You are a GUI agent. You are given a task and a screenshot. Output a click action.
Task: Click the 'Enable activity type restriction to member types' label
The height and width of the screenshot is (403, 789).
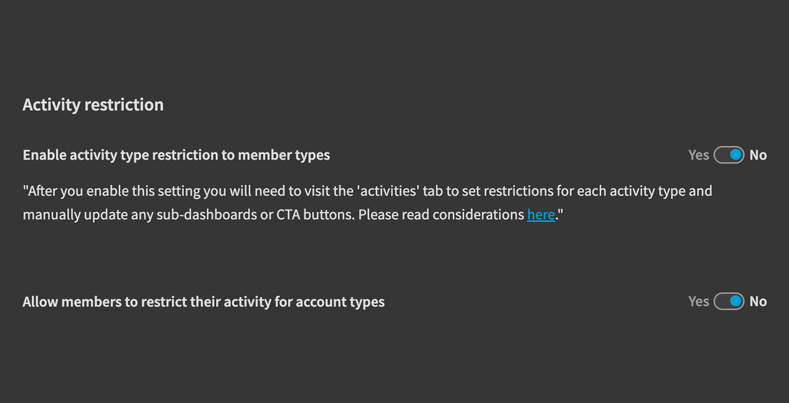pyautogui.click(x=176, y=155)
